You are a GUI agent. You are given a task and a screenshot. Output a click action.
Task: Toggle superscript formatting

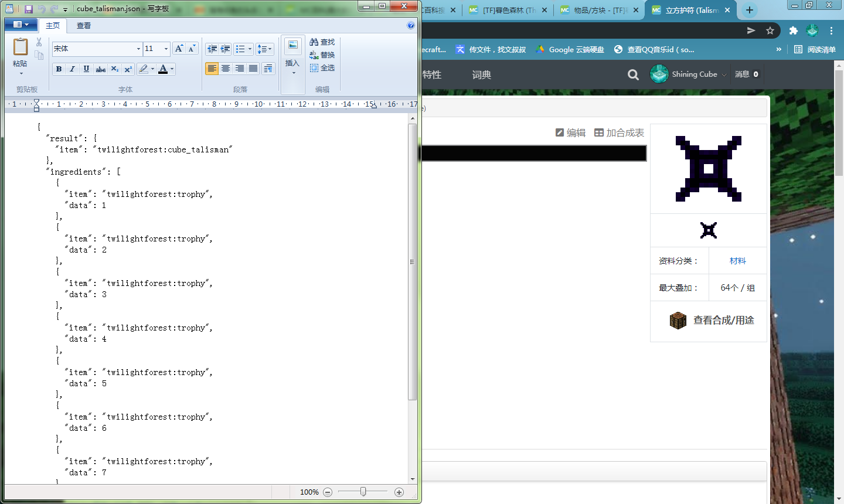(x=128, y=69)
